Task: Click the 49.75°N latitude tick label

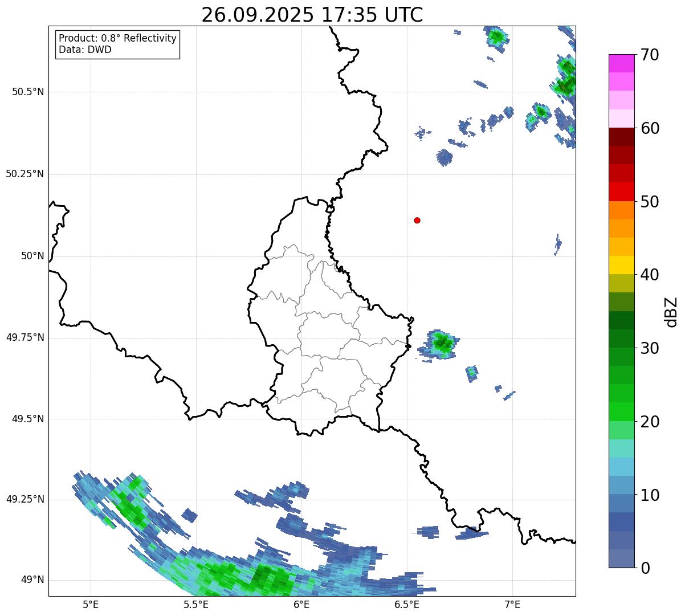Action: tap(25, 337)
